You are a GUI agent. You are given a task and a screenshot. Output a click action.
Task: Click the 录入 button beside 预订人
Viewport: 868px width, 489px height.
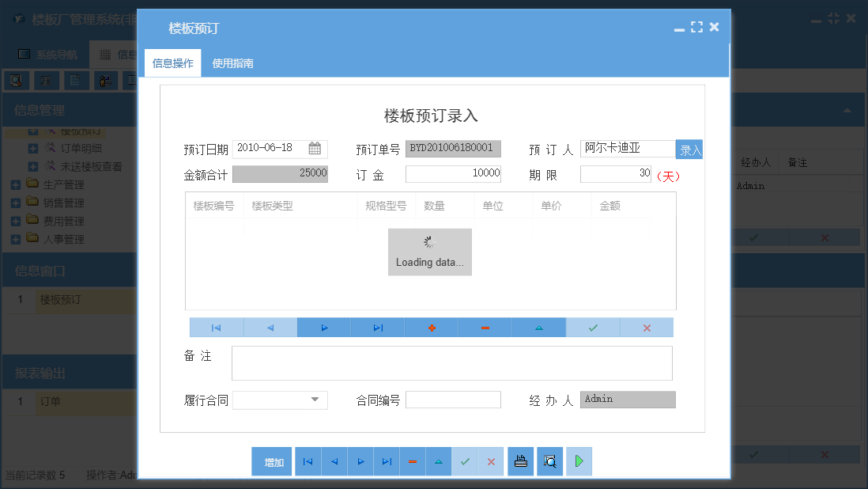point(689,148)
